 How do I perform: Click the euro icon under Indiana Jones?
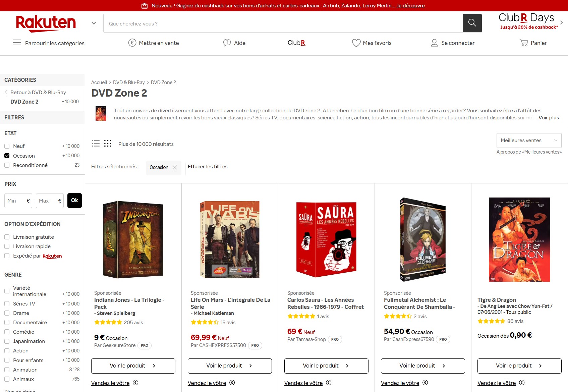point(135,383)
